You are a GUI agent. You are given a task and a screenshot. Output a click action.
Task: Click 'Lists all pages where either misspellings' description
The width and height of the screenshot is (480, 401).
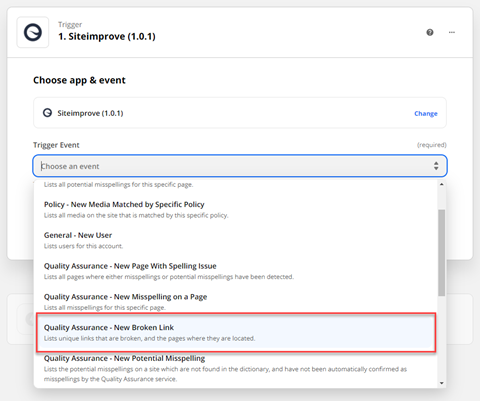[x=169, y=277]
